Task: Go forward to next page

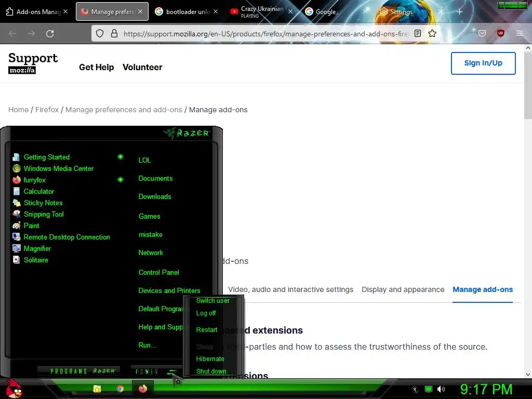Action: (x=31, y=34)
